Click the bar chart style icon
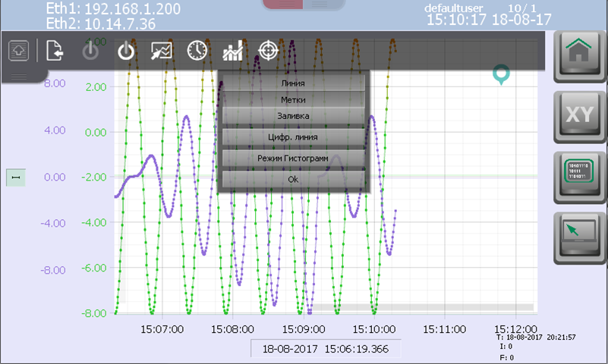This screenshot has width=608, height=364. coord(232,51)
